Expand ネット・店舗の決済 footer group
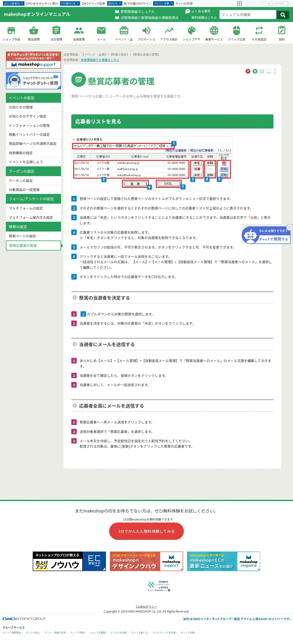Screen dimensions: 293x644 click(x=56, y=633)
